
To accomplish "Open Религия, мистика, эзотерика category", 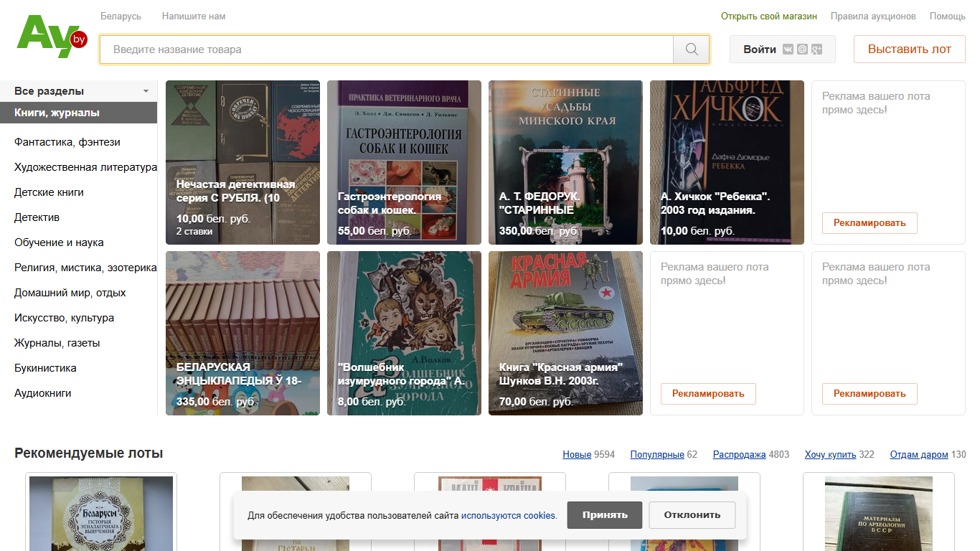I will click(85, 268).
